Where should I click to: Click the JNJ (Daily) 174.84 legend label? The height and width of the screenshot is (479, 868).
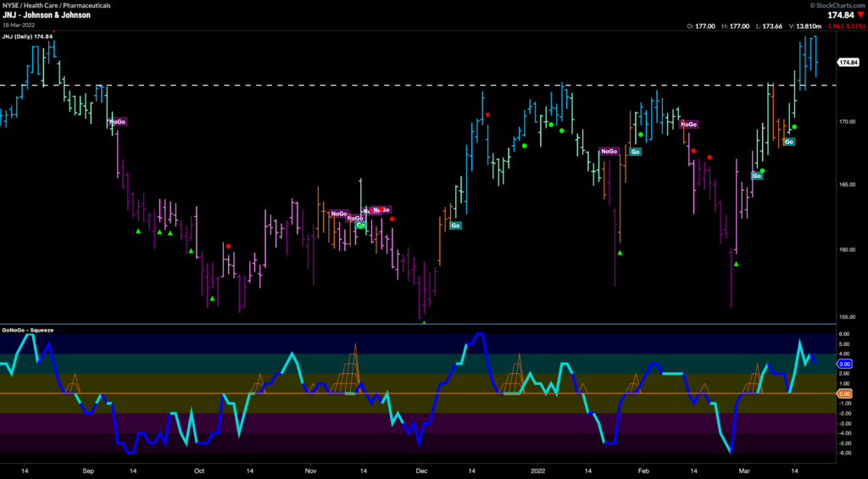[x=28, y=36]
